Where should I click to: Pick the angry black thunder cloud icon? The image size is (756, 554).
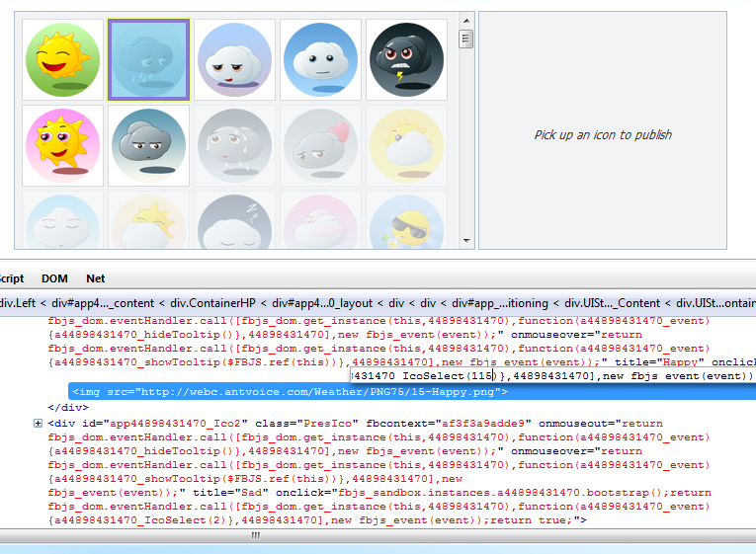[406, 59]
